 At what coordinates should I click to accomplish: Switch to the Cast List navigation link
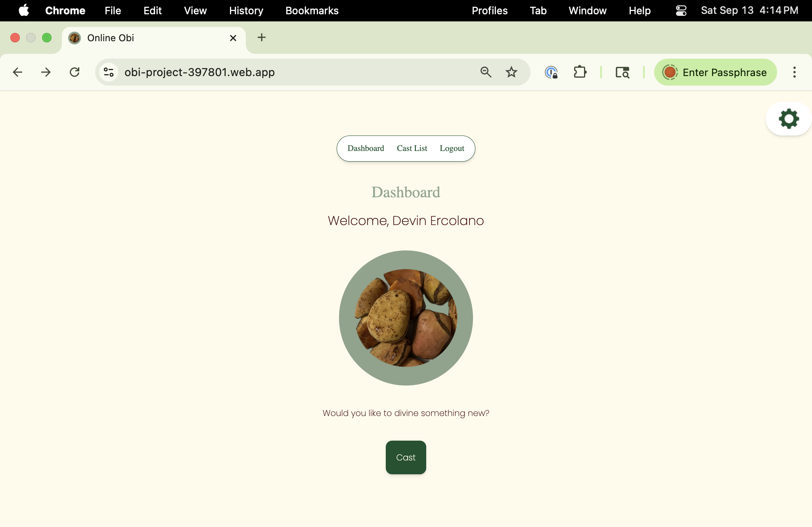412,148
